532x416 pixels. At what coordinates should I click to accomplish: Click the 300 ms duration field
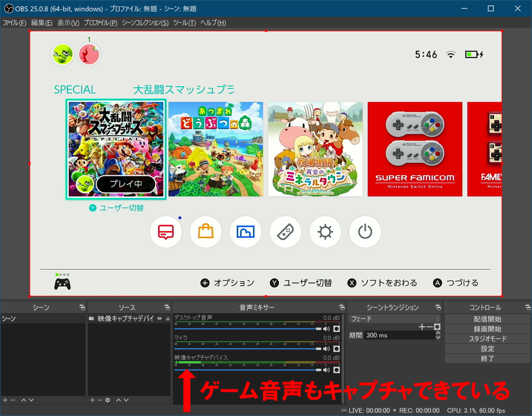(399, 335)
